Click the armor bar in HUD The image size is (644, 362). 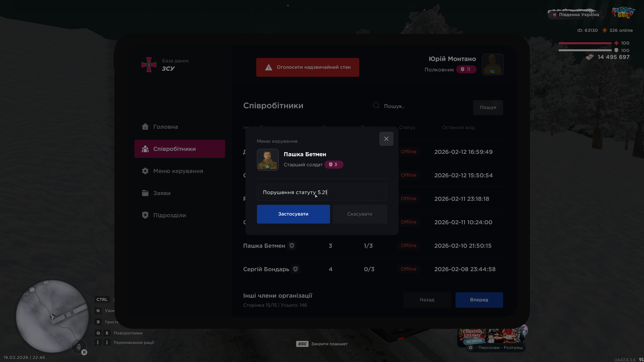[585, 50]
